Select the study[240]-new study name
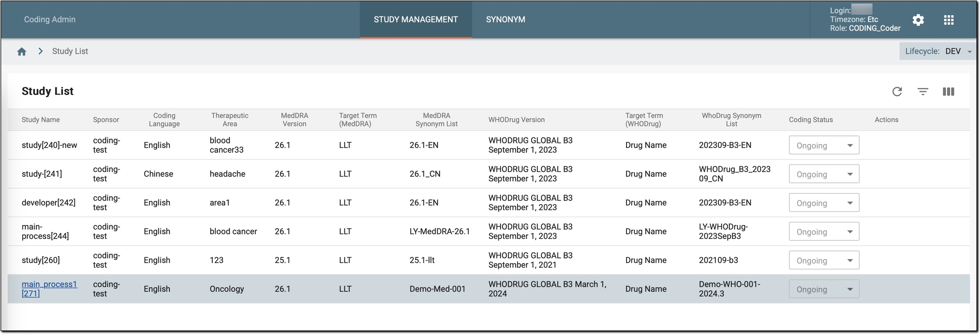Viewport: 980px width, 334px height. [x=49, y=145]
